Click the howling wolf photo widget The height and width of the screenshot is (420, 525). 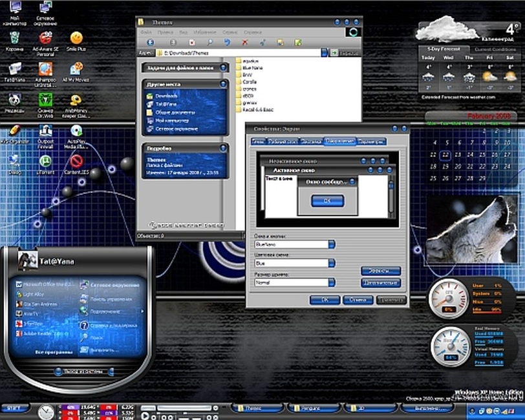[x=471, y=230]
